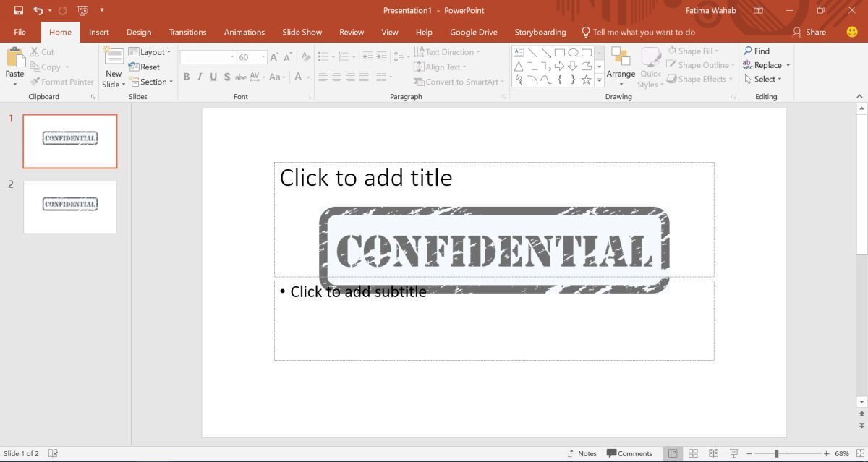Click the Paste clipboard icon
The width and height of the screenshot is (868, 462).
[x=14, y=59]
